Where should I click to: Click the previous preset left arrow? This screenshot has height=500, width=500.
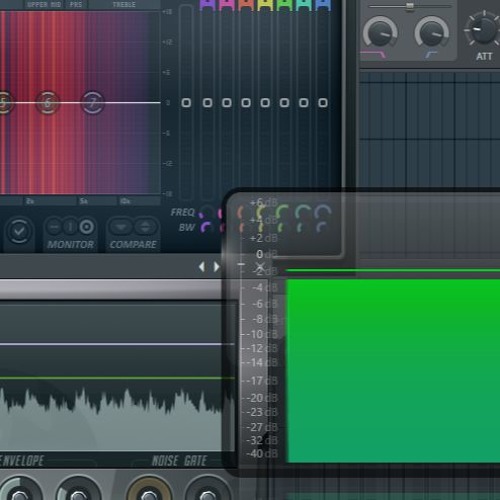(x=201, y=267)
